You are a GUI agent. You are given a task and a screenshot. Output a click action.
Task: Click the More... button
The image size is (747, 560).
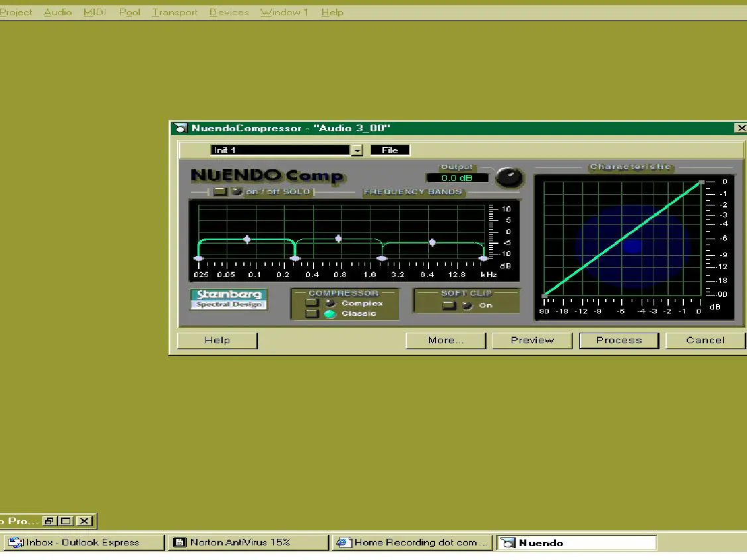[x=445, y=341]
